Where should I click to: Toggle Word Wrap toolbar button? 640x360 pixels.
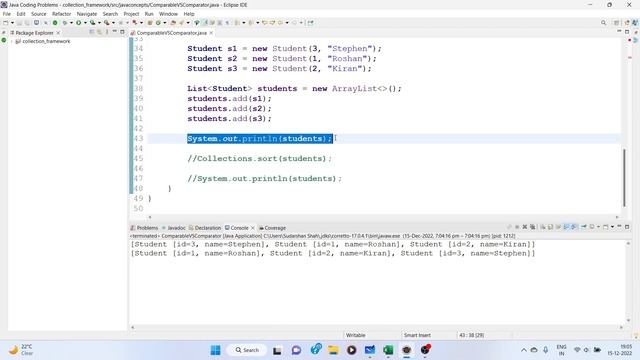tap(213, 23)
